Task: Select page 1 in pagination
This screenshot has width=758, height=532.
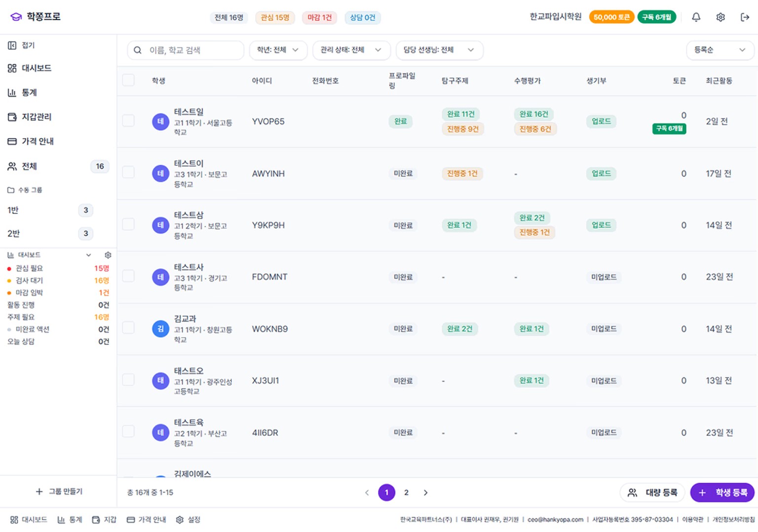Action: point(386,493)
